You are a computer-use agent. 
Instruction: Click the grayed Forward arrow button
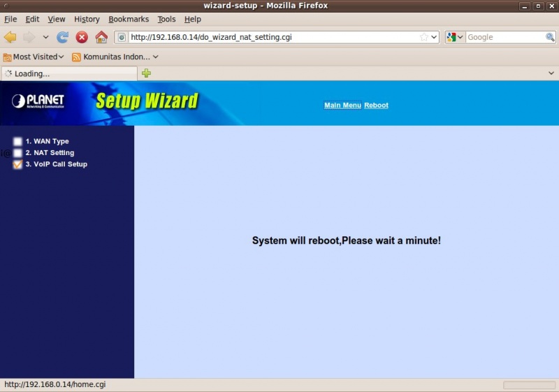coord(29,37)
